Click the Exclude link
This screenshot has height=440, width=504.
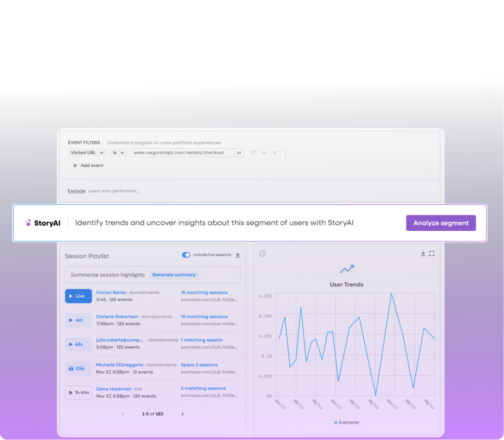tap(77, 191)
